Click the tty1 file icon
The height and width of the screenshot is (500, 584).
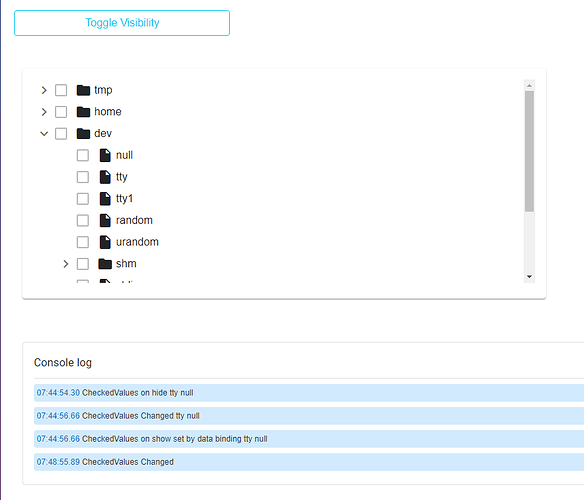click(105, 199)
